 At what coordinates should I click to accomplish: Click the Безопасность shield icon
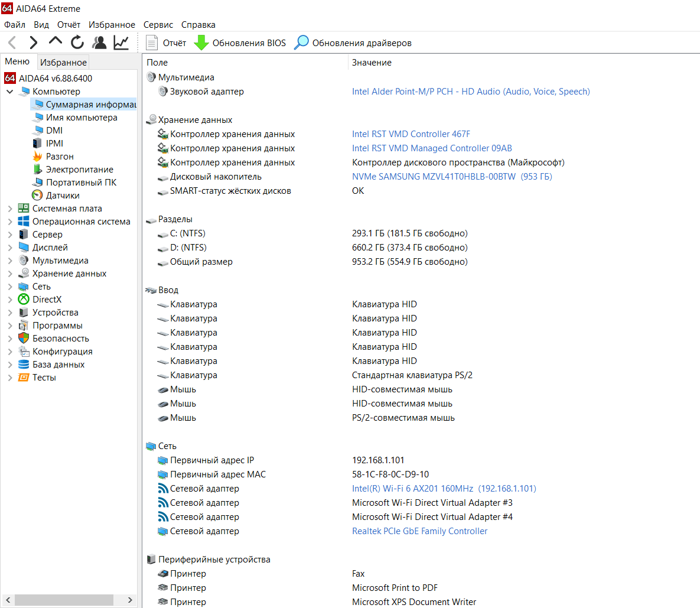[24, 339]
